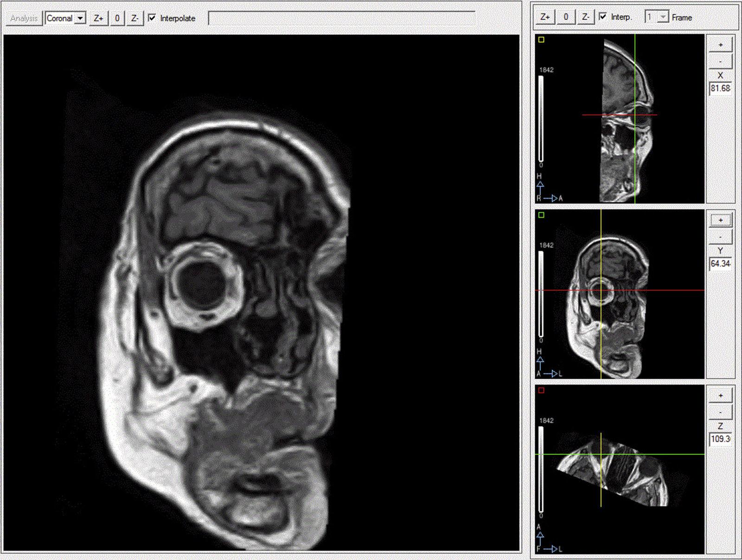The height and width of the screenshot is (560, 742).
Task: Click the + stepper next to the X coordinate
Action: 720,45
